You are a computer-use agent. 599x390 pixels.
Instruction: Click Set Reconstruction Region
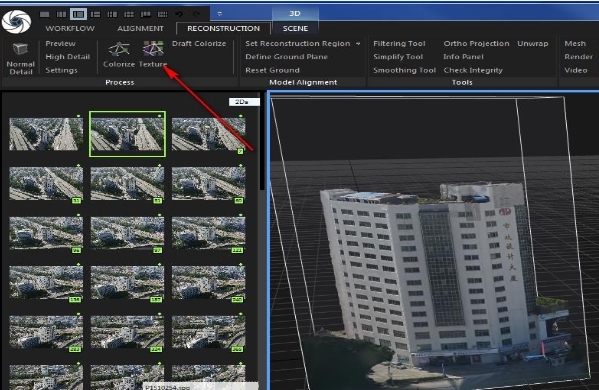click(x=298, y=44)
